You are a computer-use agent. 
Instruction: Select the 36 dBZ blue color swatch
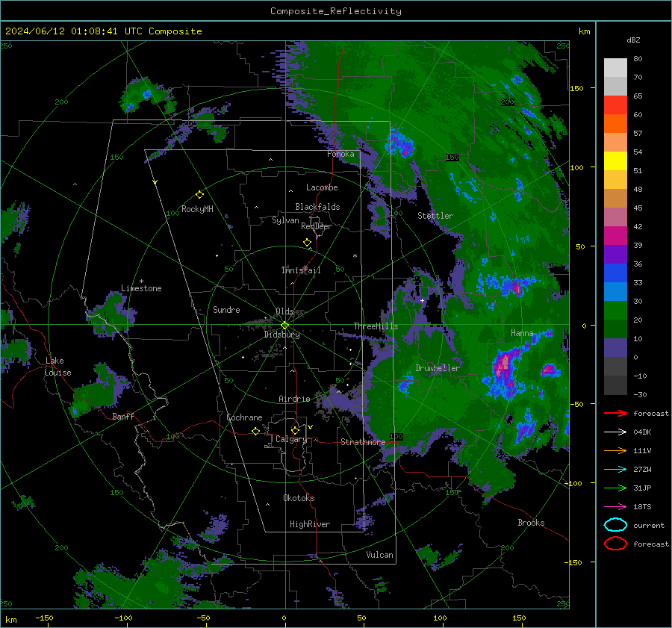coord(615,273)
